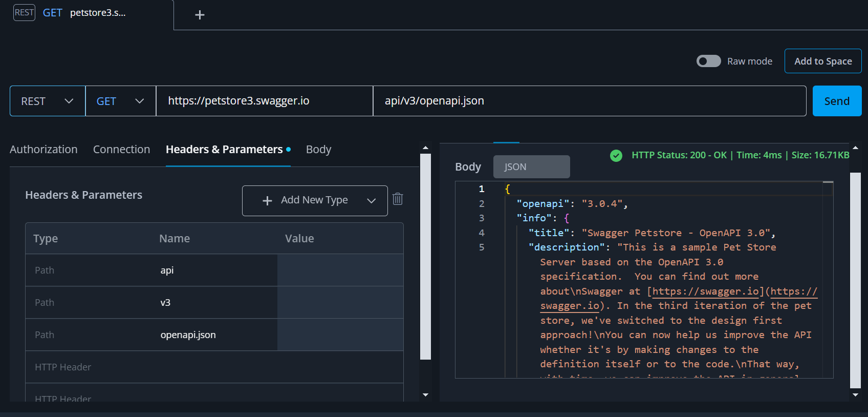Screen dimensions: 868x417
Task: Open the Add New Type dropdown
Action: pyautogui.click(x=315, y=200)
